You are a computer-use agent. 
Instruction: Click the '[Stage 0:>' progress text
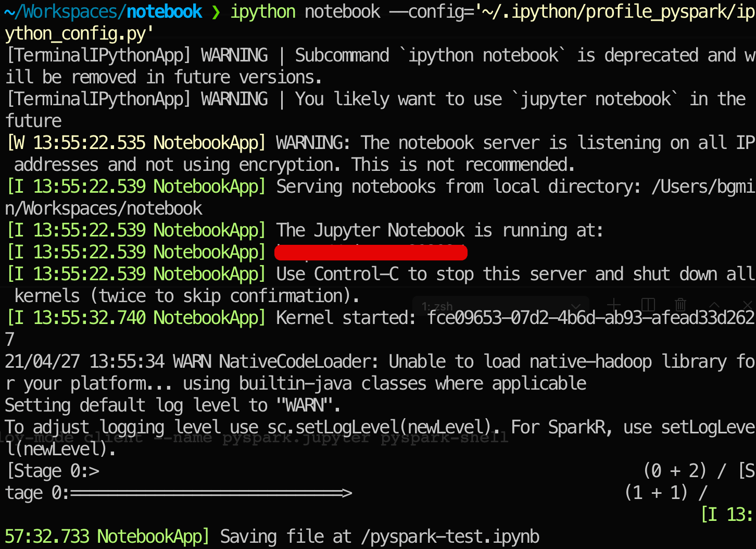tap(53, 471)
